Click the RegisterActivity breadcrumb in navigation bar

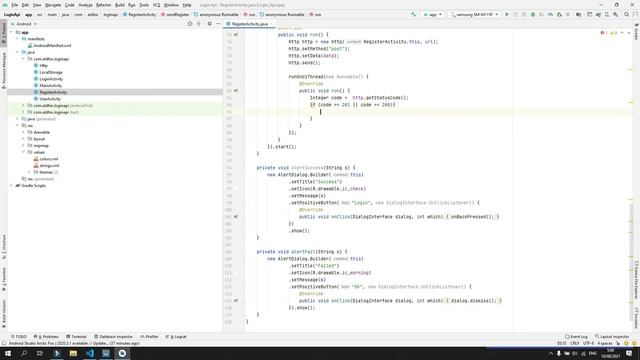(x=140, y=14)
